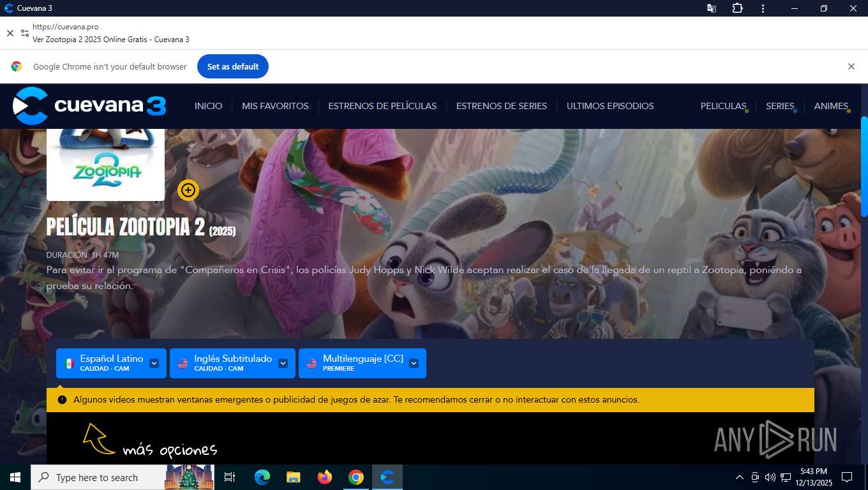Browse the PELICULAS category

[723, 106]
